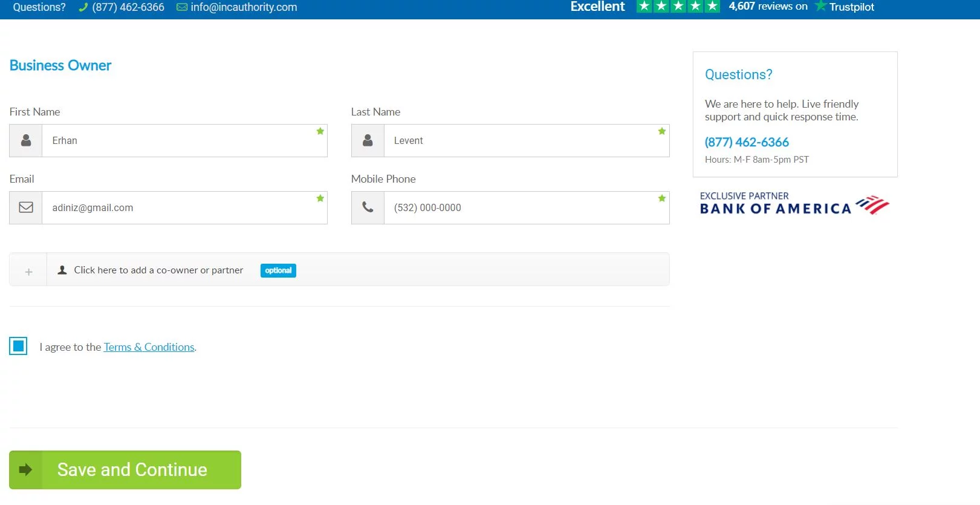Click the plus icon to add co-owner
This screenshot has width=980, height=505.
pos(28,272)
